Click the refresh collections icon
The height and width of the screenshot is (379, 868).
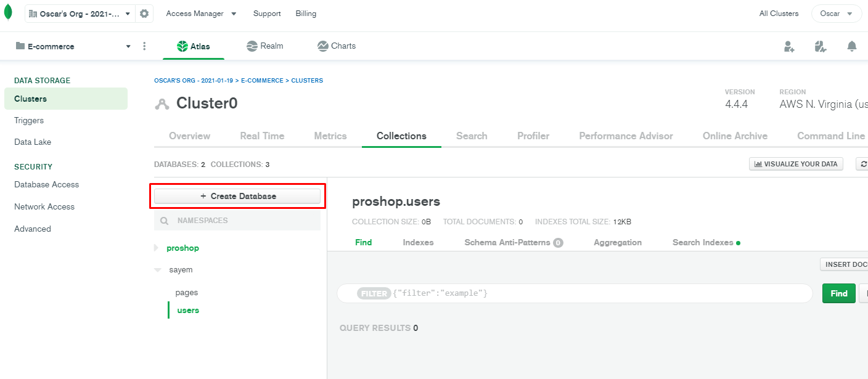pyautogui.click(x=863, y=163)
